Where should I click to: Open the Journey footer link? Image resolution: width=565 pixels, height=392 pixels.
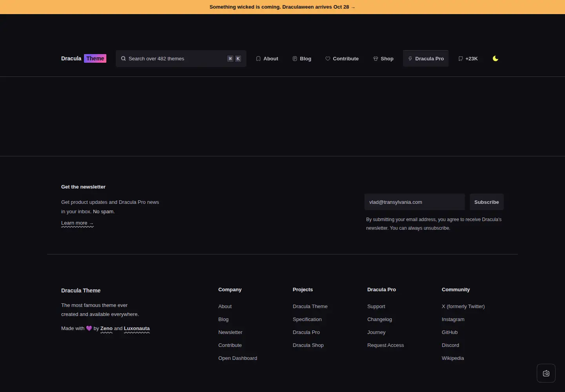click(x=376, y=332)
